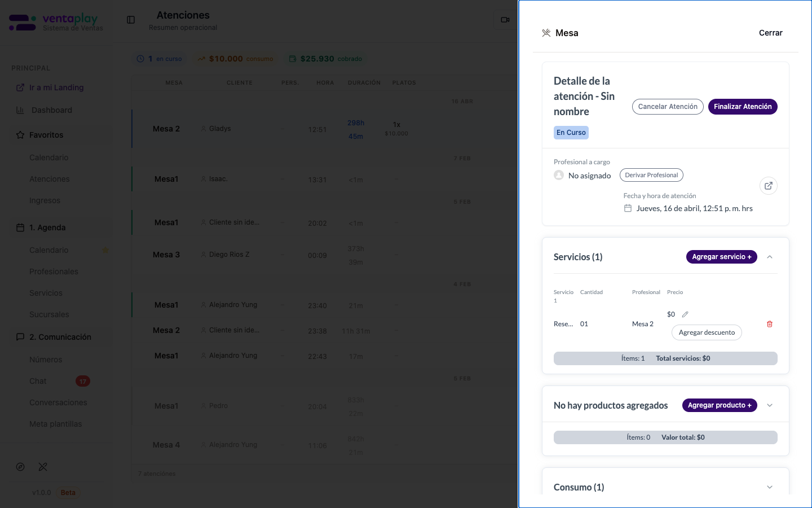The width and height of the screenshot is (812, 508).
Task: Click Agregar servicio + button
Action: (721, 257)
